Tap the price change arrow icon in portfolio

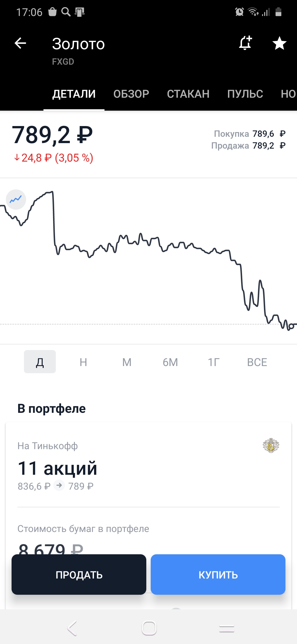click(59, 485)
